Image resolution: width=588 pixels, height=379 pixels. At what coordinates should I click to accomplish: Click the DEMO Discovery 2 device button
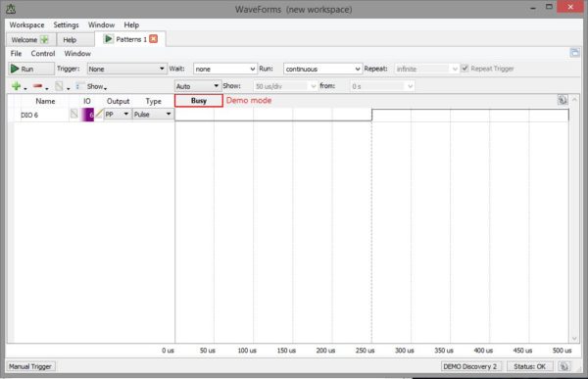(470, 366)
